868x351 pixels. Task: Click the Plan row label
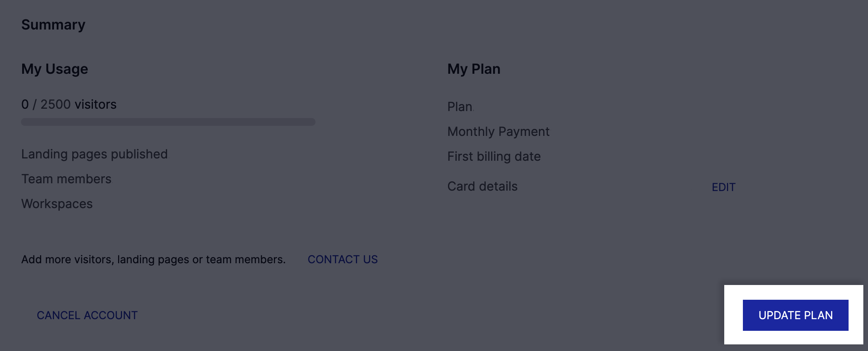tap(460, 107)
